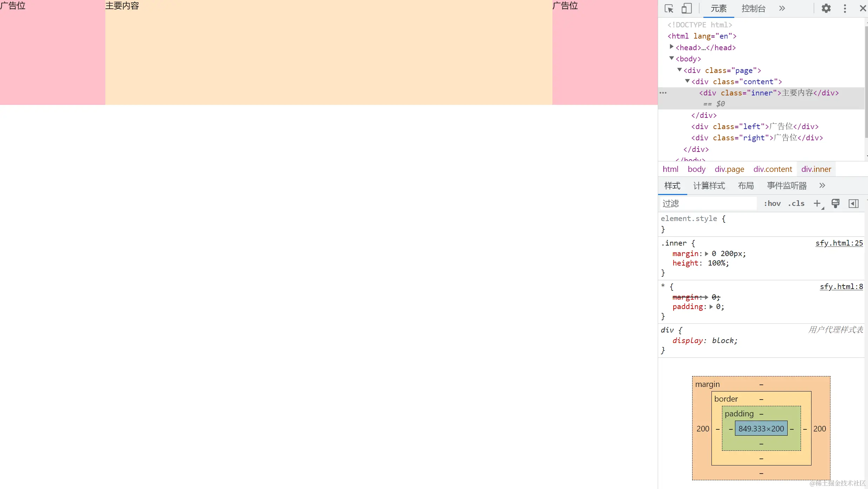Collapse the div class page node
Viewport: 868px width, 489px height.
tap(680, 70)
